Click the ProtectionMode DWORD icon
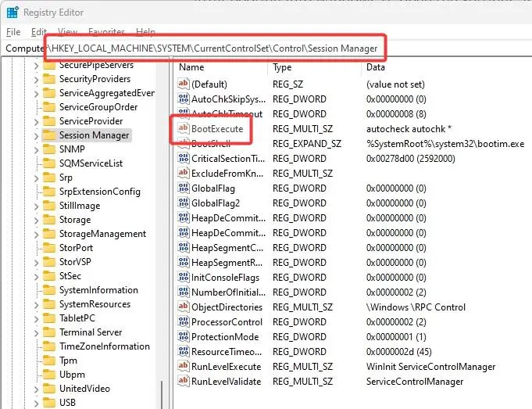532x409 pixels. tap(184, 336)
